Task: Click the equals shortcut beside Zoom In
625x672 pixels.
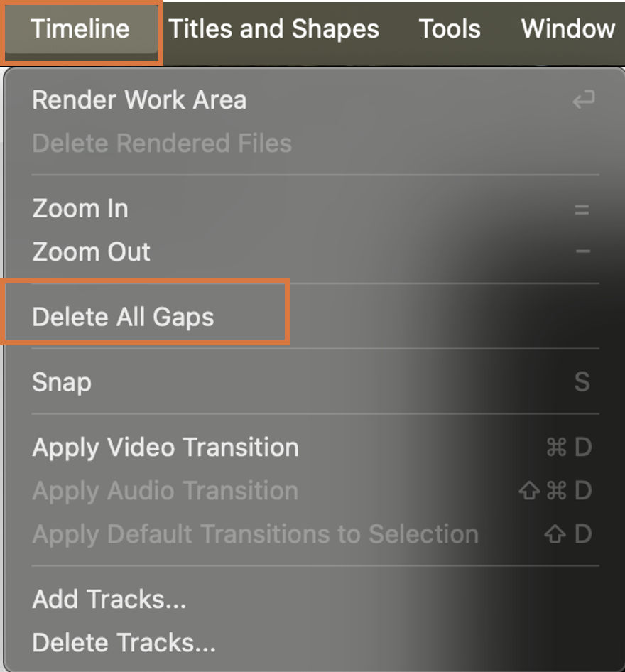Action: pos(582,210)
